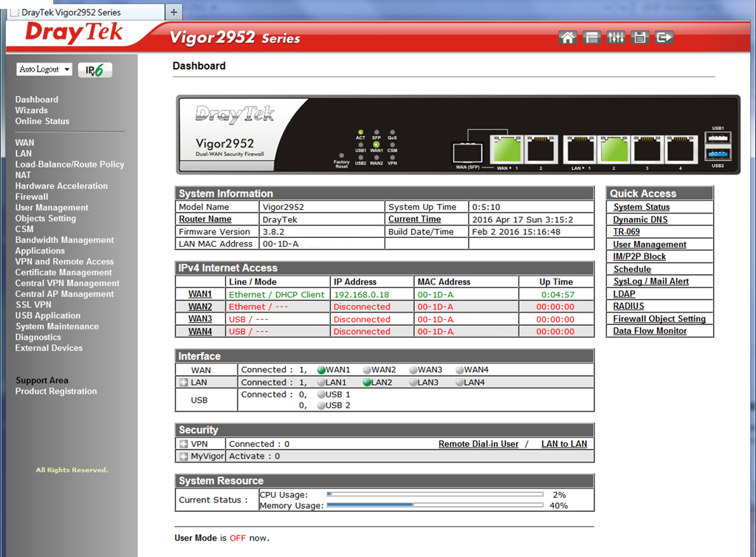Click the Current Time link
The height and width of the screenshot is (557, 756).
click(x=415, y=219)
